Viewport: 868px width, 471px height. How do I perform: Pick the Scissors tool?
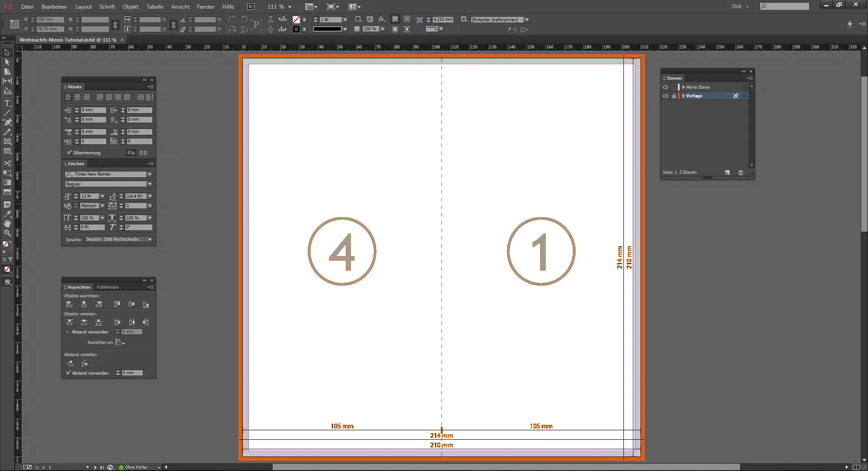pos(7,163)
